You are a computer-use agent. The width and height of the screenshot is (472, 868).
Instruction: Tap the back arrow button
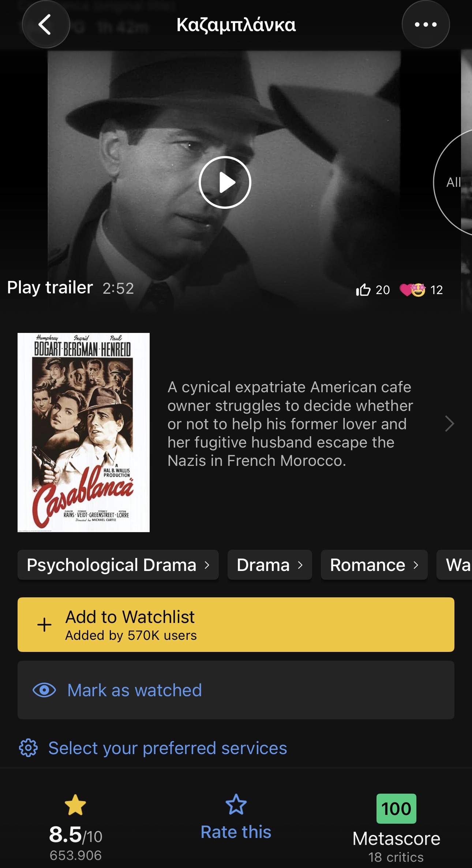(x=46, y=25)
